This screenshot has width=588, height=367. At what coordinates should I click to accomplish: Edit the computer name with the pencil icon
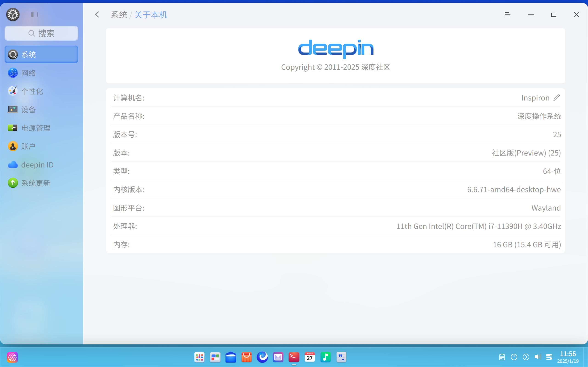coord(557,97)
